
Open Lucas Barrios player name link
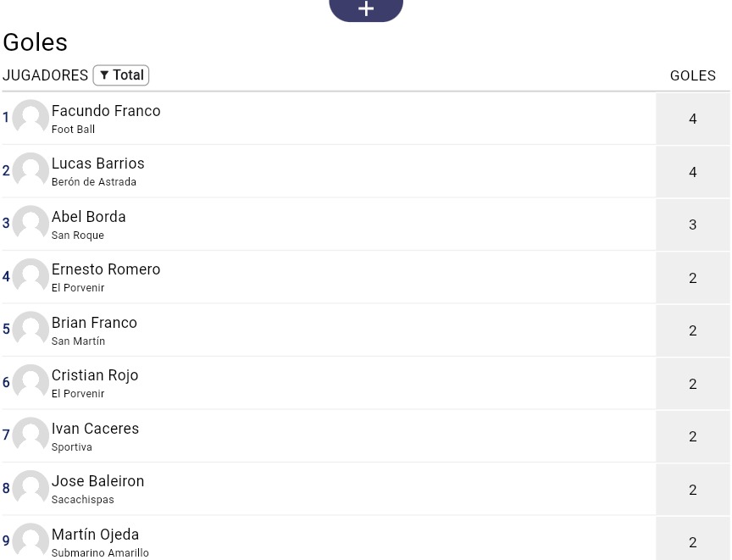pos(98,164)
